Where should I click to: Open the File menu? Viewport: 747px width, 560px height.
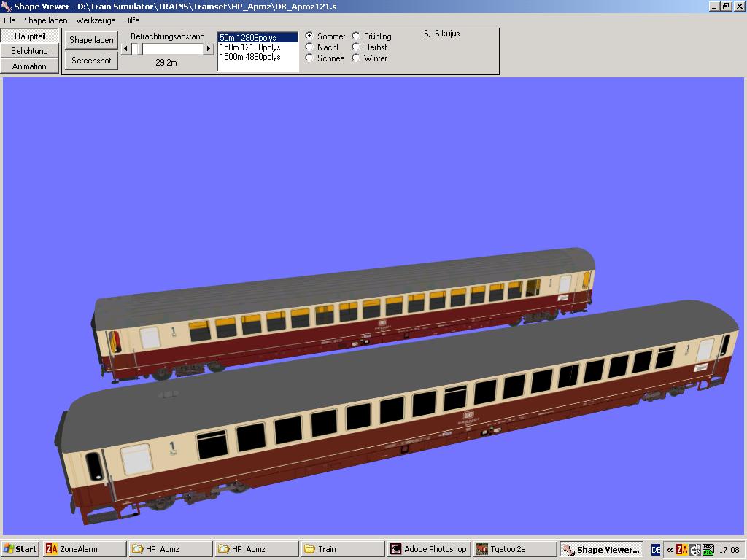pyautogui.click(x=9, y=20)
